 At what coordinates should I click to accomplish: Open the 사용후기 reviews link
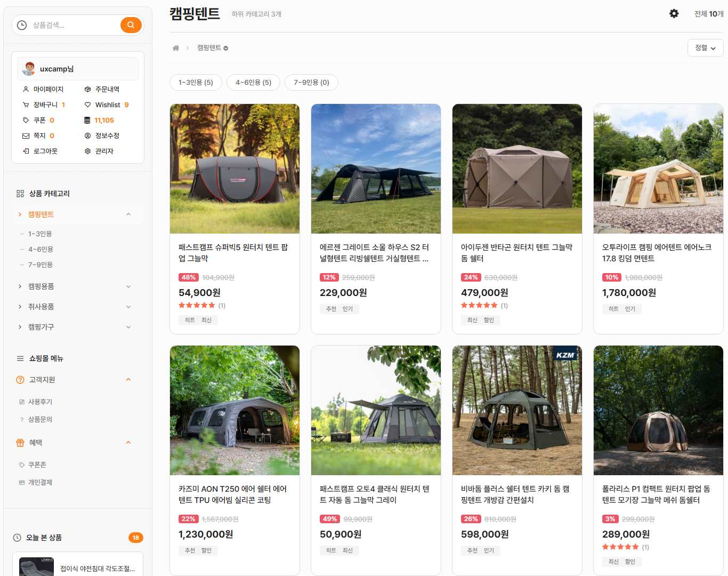click(x=40, y=402)
